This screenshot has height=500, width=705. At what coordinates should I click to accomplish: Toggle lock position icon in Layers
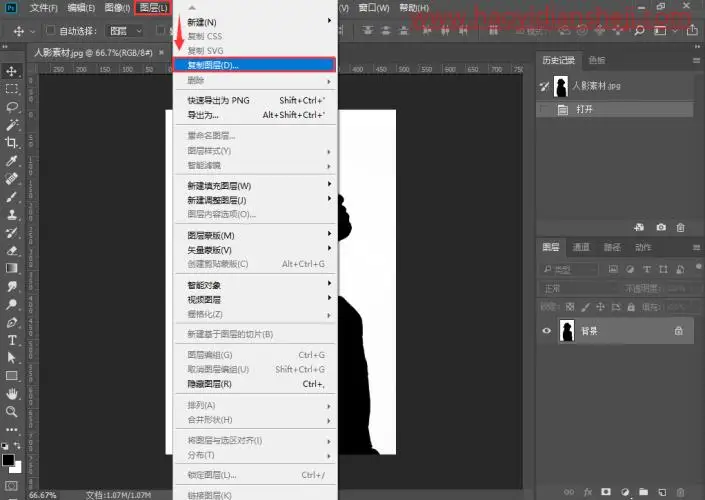tap(600, 307)
